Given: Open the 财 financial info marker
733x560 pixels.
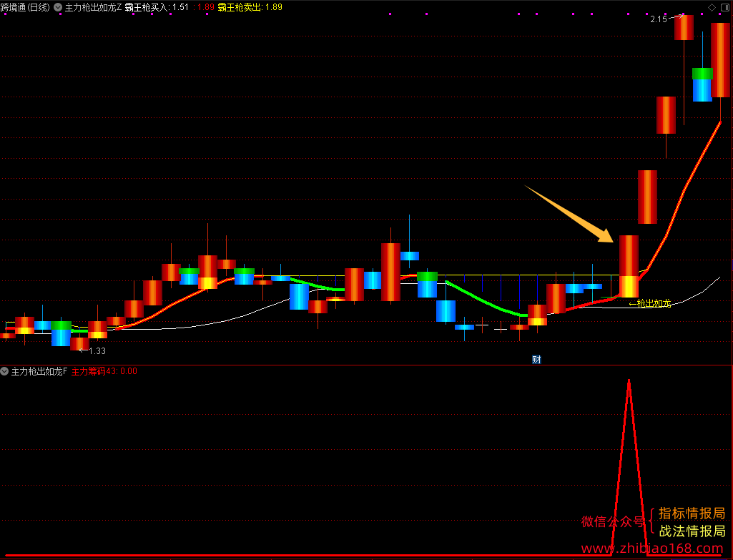Looking at the screenshot, I should point(536,360).
